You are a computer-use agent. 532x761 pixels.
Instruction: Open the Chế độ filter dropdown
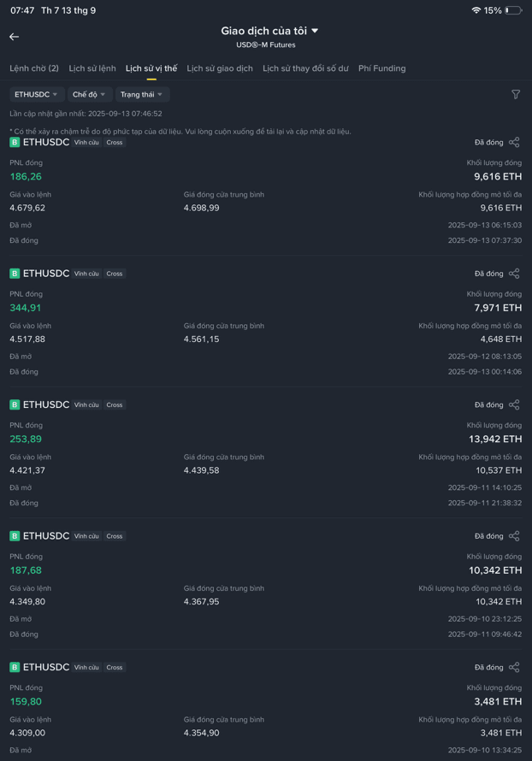pos(89,95)
